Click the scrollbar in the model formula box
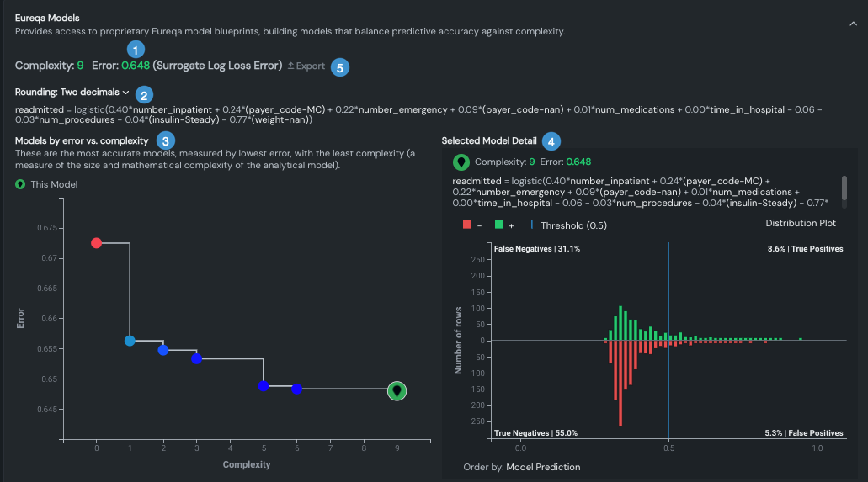 pos(844,188)
